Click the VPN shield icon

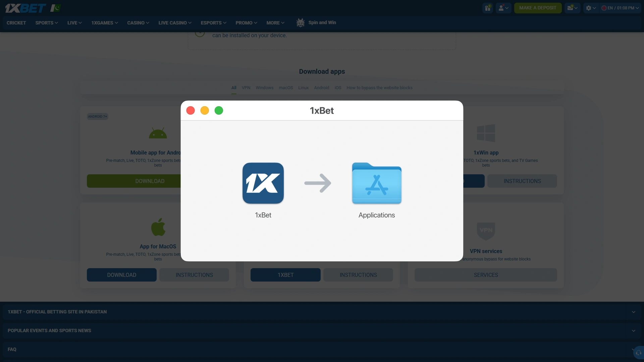(486, 231)
